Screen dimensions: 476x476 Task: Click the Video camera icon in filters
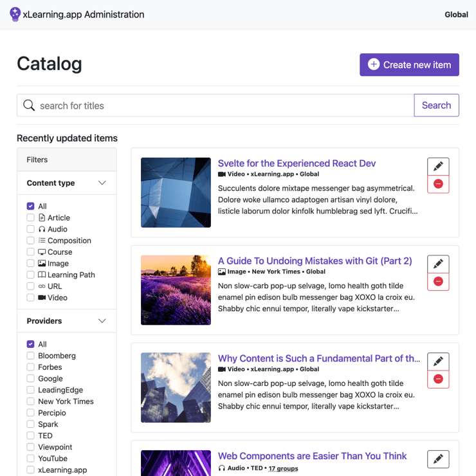[x=42, y=297]
